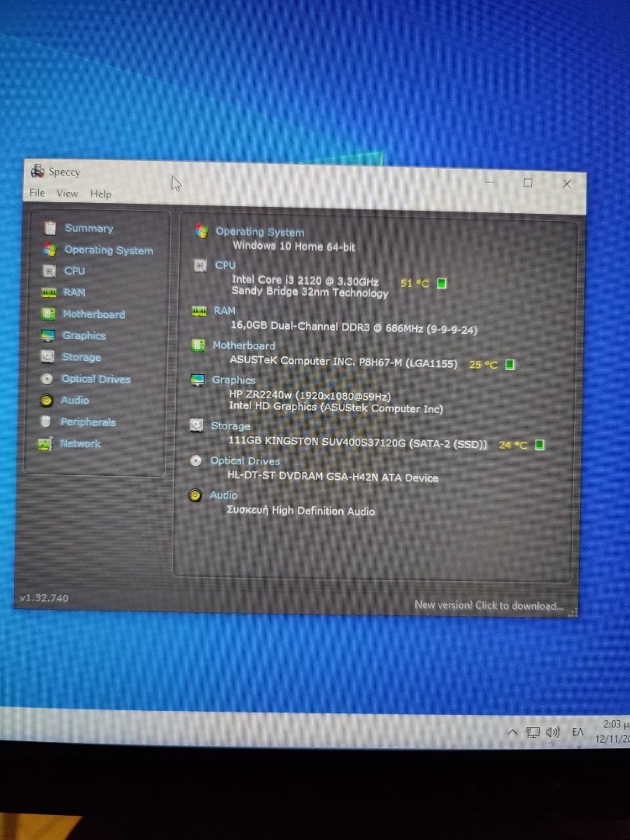
Task: Select Storage in the sidebar
Action: pos(82,357)
